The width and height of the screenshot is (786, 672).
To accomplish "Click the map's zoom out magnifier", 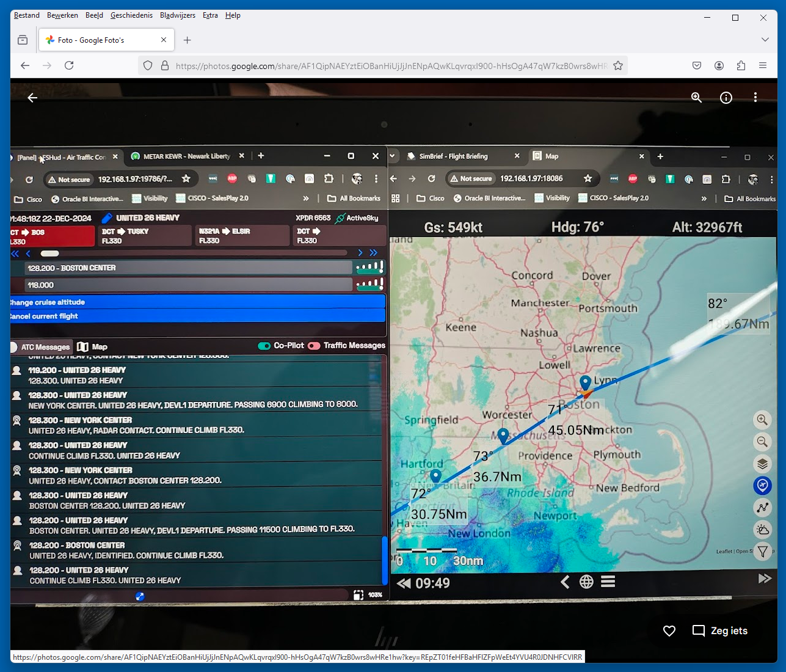I will click(762, 442).
